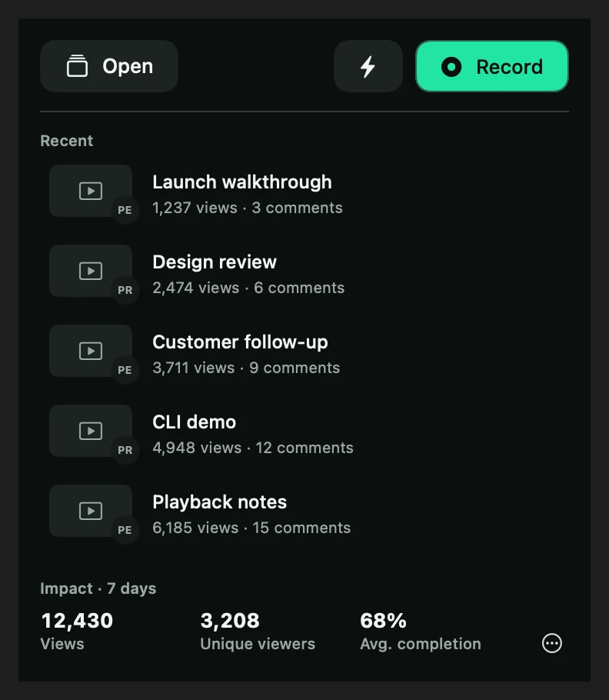Select the Playback notes title

pos(219,502)
